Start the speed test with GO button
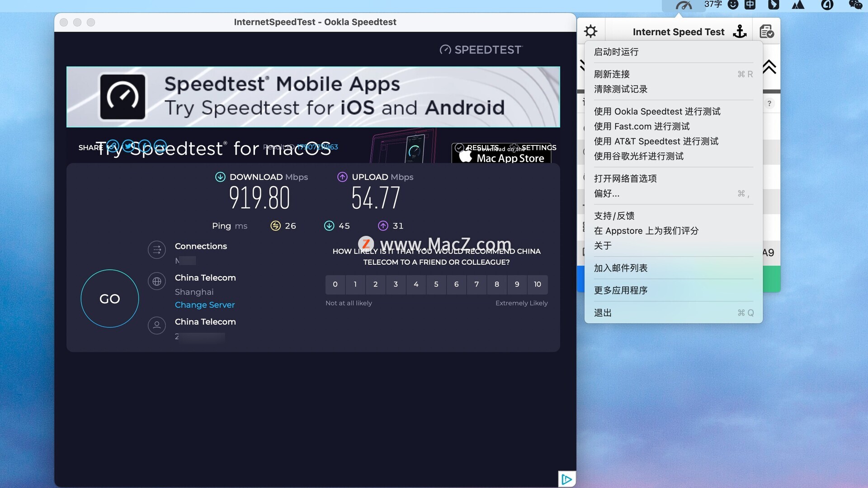Viewport: 868px width, 488px height. 110,299
